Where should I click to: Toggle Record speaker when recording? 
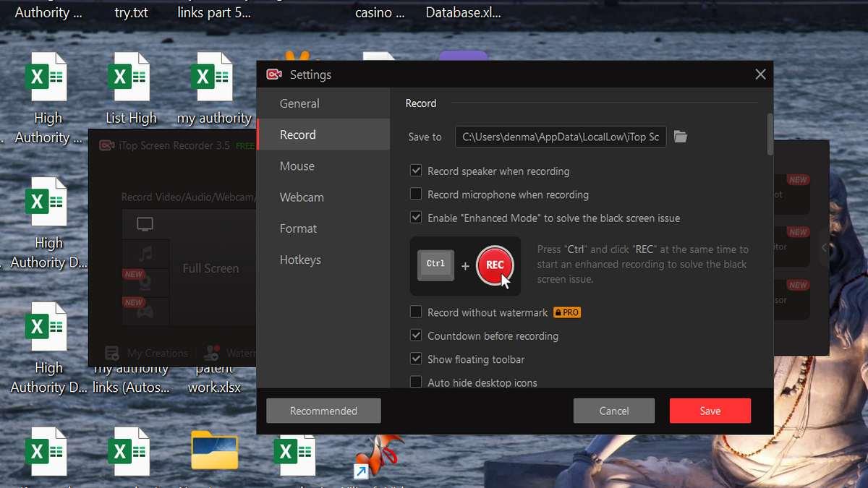[416, 171]
